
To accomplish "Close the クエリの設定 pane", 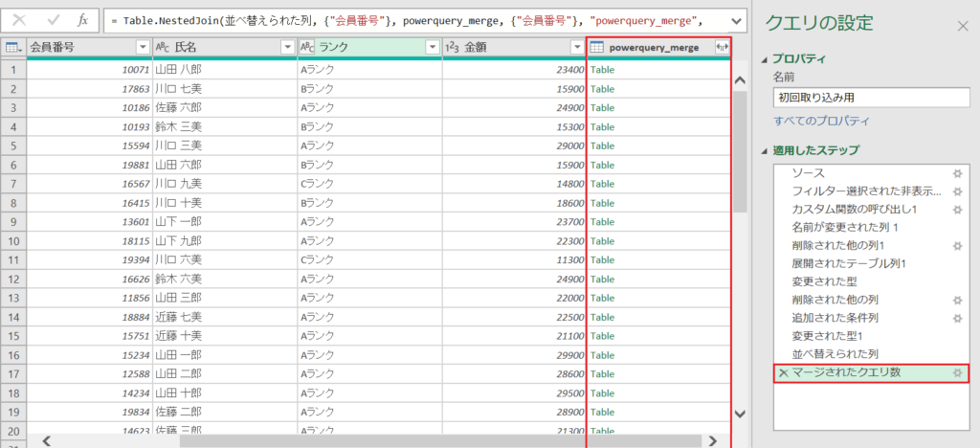I will click(x=963, y=26).
